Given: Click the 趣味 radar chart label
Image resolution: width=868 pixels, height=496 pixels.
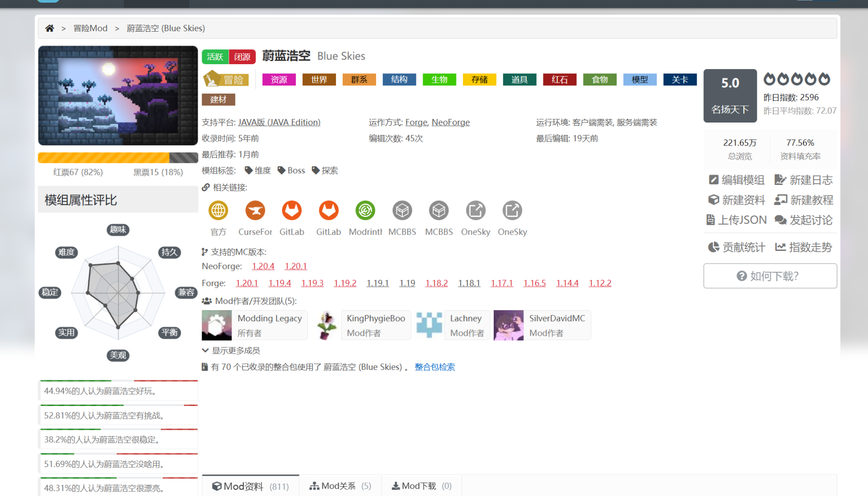Looking at the screenshot, I should 118,230.
